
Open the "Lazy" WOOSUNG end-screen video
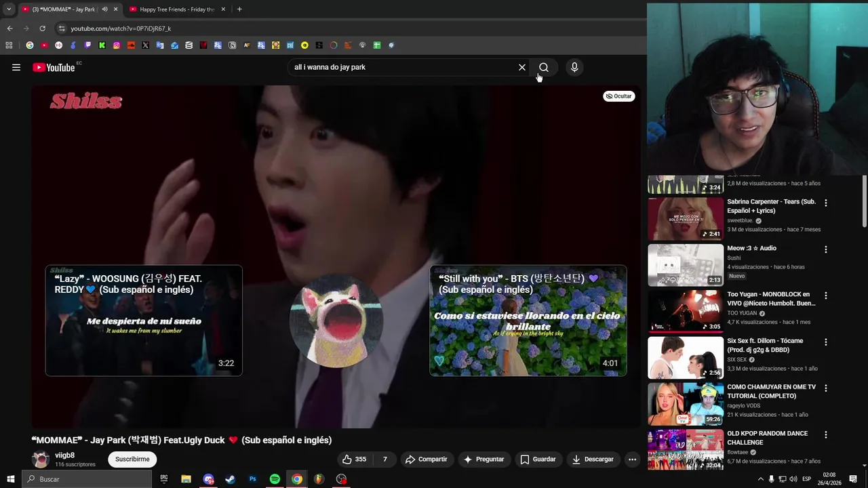click(x=144, y=321)
